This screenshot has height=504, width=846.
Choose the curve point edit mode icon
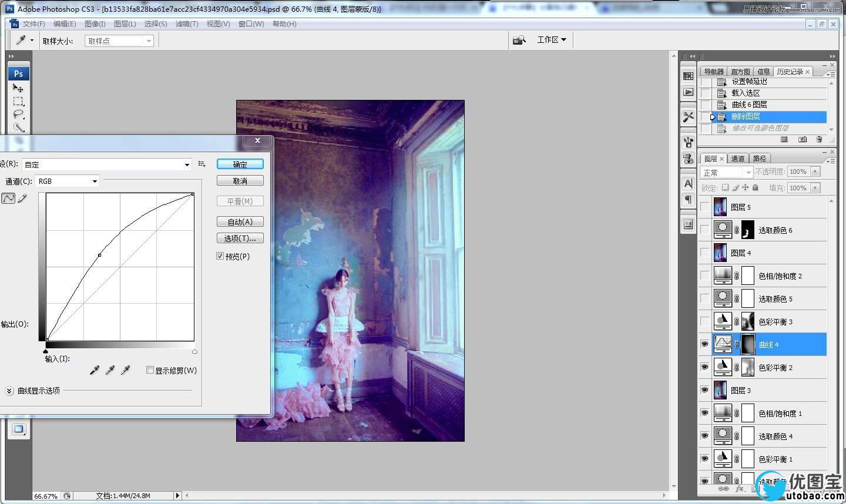pos(8,199)
